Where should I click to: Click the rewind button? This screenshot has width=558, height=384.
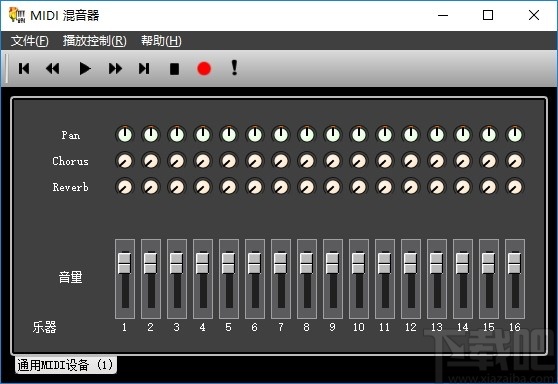tap(53, 68)
